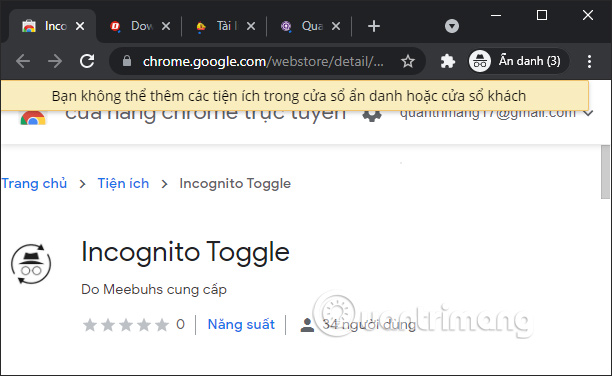Click the vertical scrollbar thumb
The width and height of the screenshot is (612, 376).
click(605, 172)
